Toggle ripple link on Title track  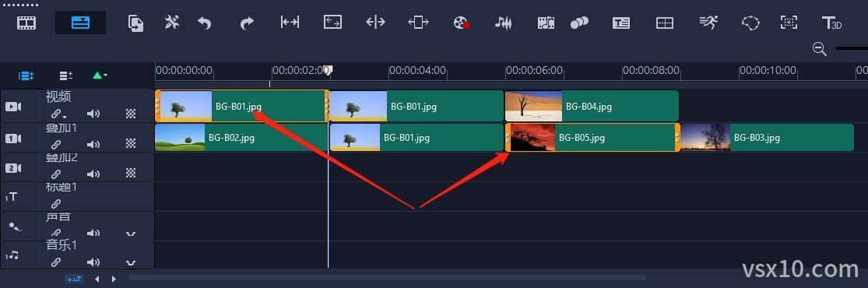pos(56,204)
